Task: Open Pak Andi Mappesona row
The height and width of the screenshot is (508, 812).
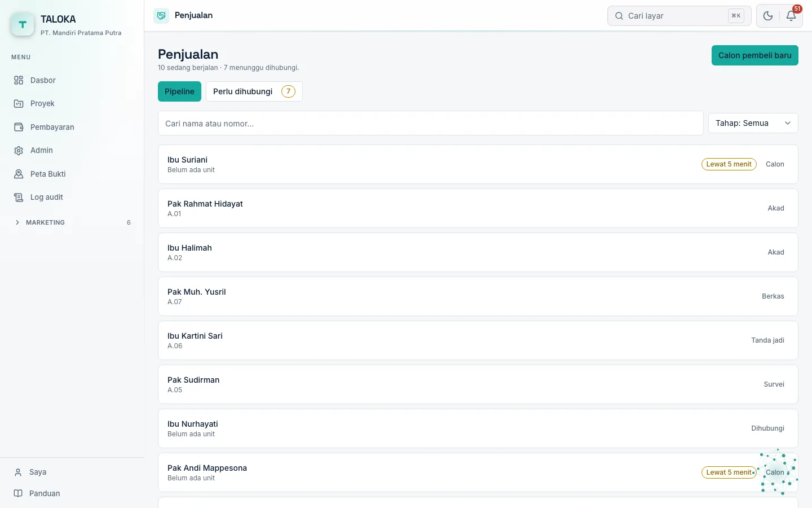Action: [478, 472]
